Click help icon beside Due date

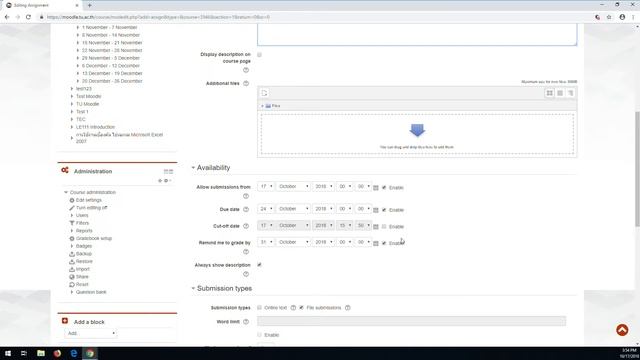click(x=246, y=209)
